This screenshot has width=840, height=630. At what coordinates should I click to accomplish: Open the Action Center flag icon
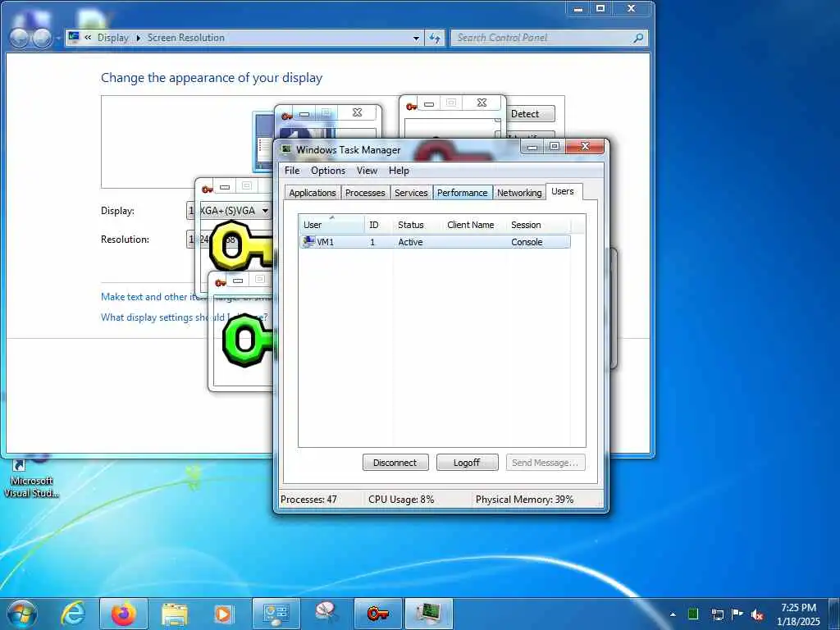click(737, 614)
